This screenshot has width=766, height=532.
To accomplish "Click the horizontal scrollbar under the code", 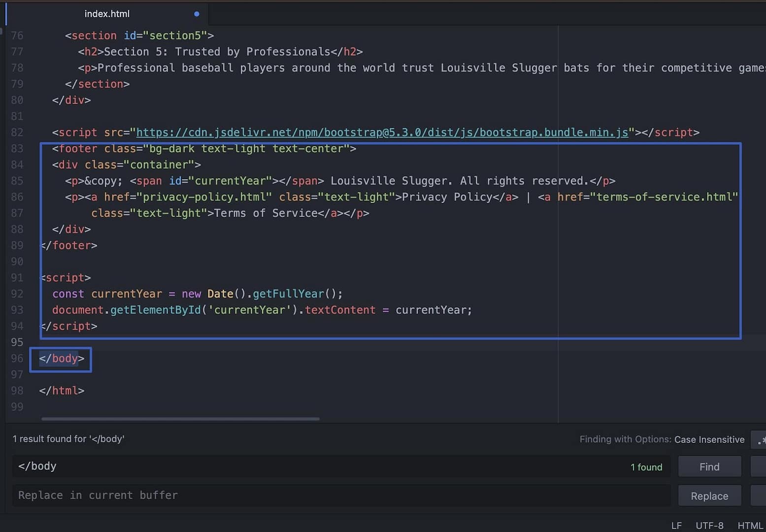I will 180,419.
